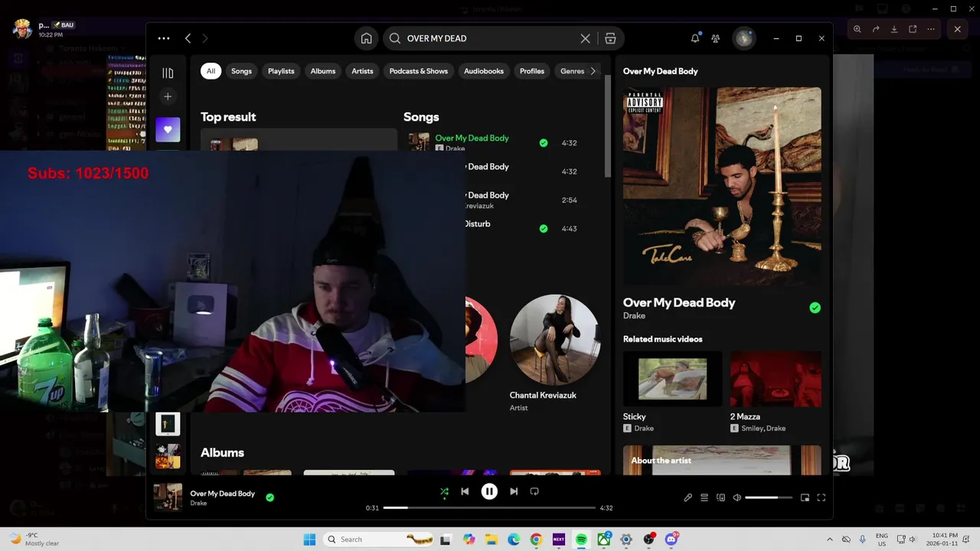Screen dimensions: 980x551
Task: Open the Spotify Home page
Action: tap(367, 38)
